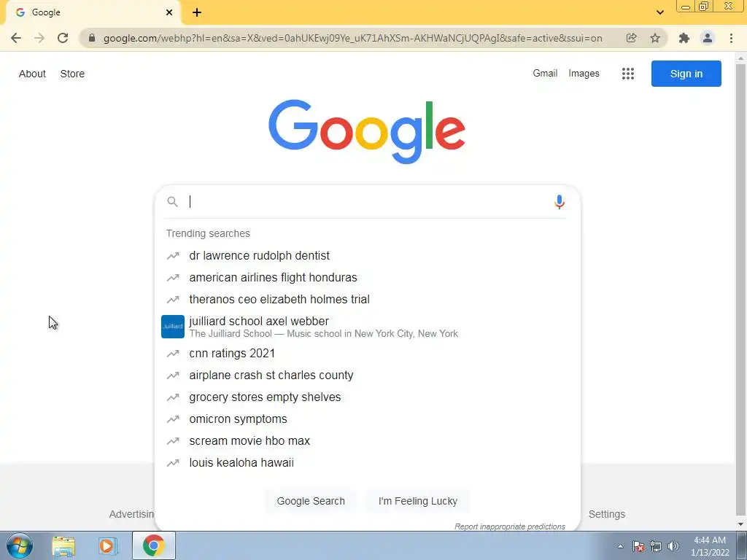Click the scrollbar down arrow
Viewport: 747px width, 560px height.
coord(741,524)
